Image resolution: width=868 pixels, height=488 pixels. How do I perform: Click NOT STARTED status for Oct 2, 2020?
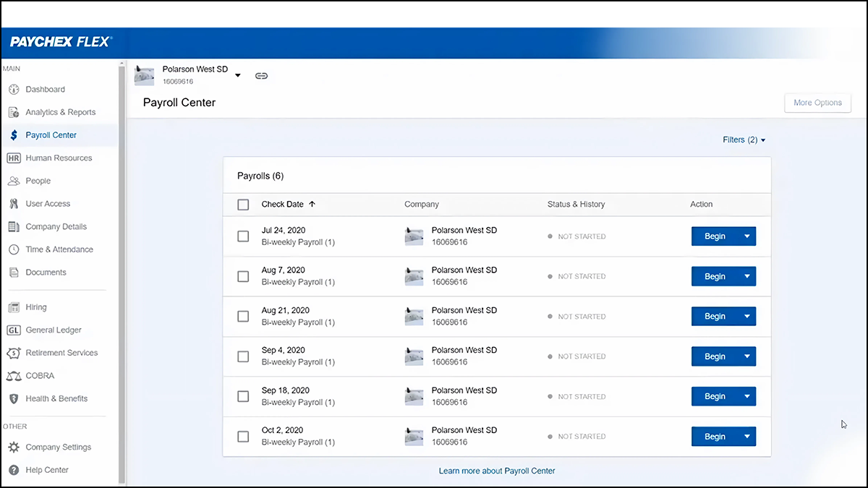pos(576,437)
